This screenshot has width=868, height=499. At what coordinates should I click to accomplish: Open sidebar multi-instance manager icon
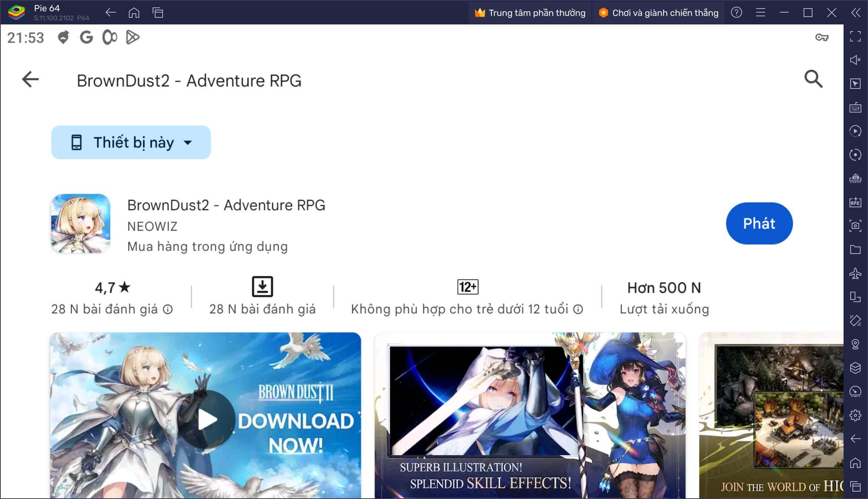click(855, 178)
